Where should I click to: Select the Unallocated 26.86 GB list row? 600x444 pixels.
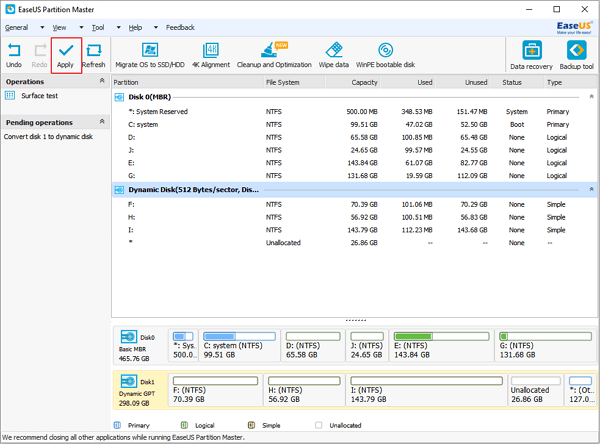tap(354, 243)
